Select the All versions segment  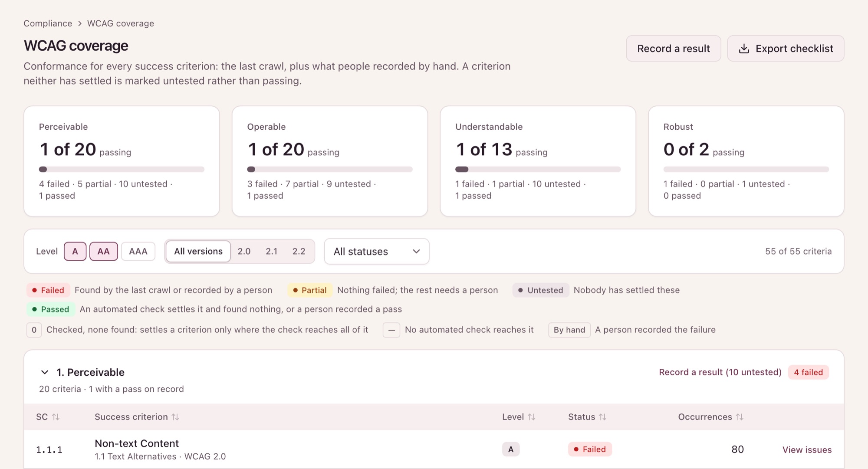[x=198, y=251]
